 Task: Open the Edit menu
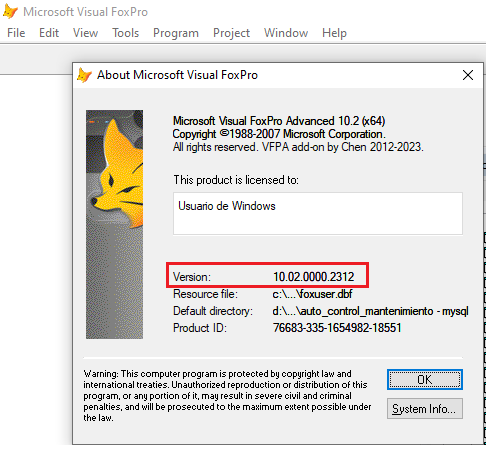[x=49, y=33]
